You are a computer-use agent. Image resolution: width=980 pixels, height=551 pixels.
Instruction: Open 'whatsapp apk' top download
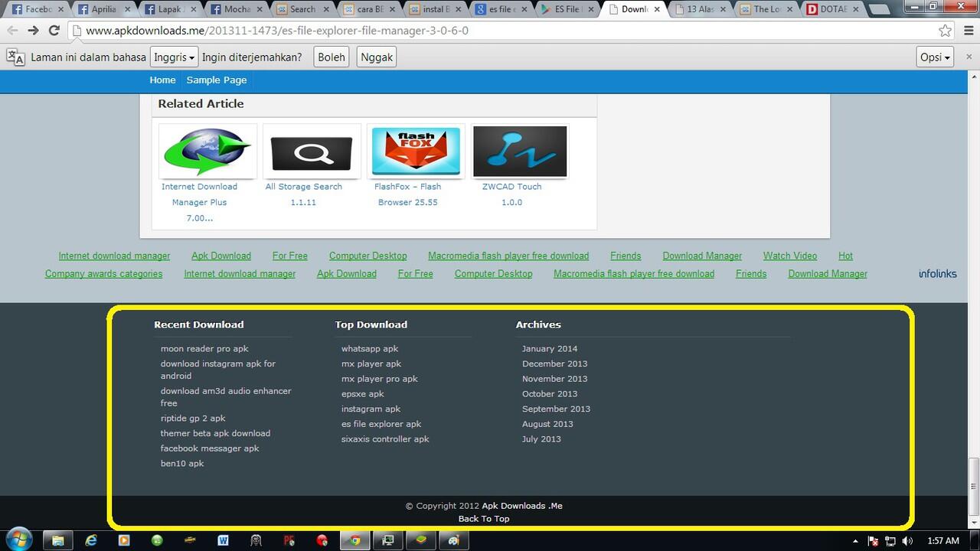[370, 348]
